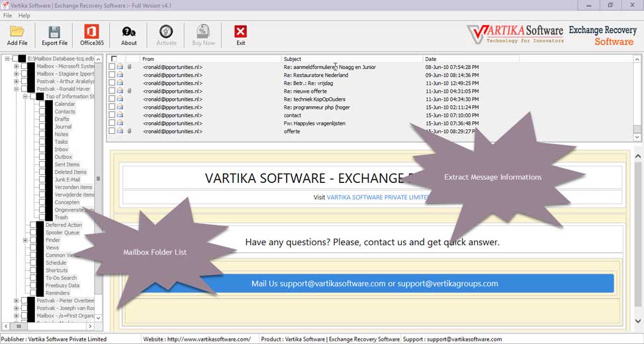Click the folder tree's down scroll arrow

coord(98,317)
